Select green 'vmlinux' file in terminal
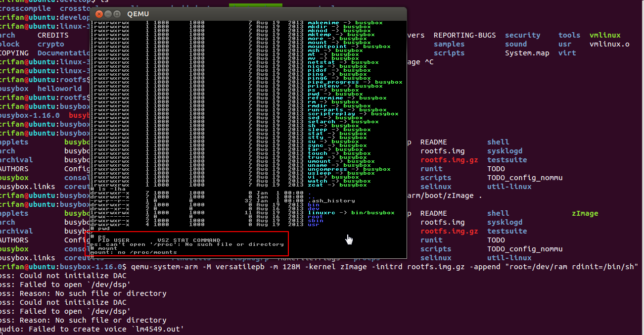This screenshot has width=644, height=335. (x=605, y=35)
